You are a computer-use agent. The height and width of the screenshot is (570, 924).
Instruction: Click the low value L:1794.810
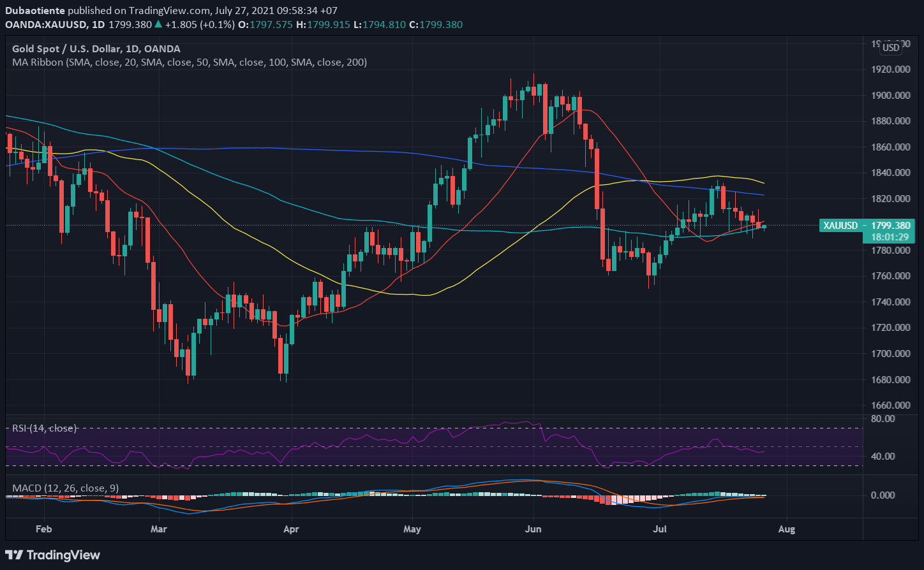pyautogui.click(x=379, y=24)
